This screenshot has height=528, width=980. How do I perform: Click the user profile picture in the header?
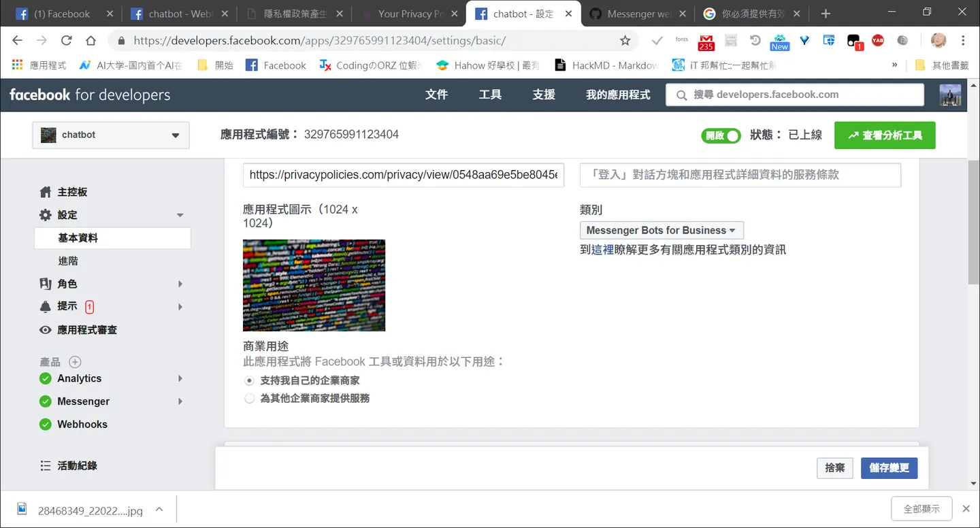click(x=950, y=95)
